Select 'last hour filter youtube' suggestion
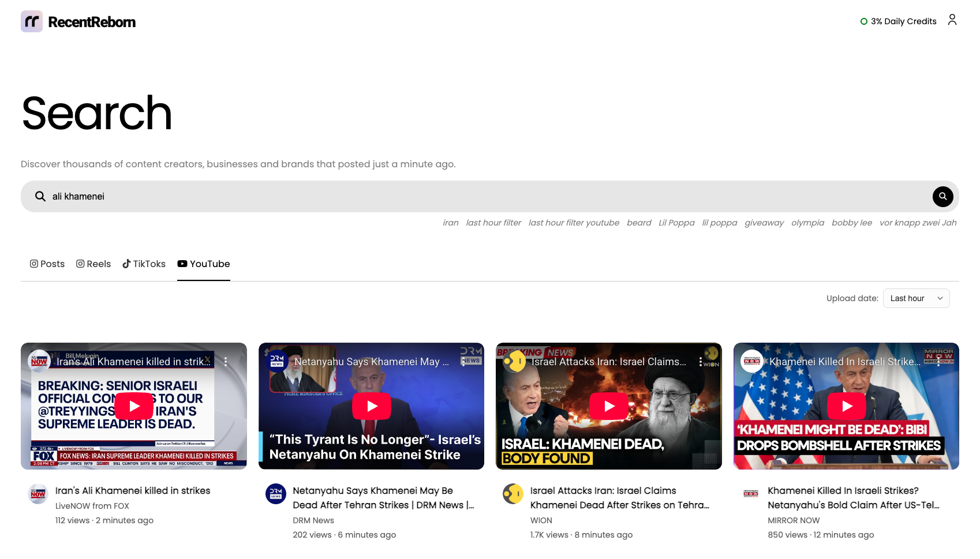980x559 pixels. pyautogui.click(x=574, y=223)
